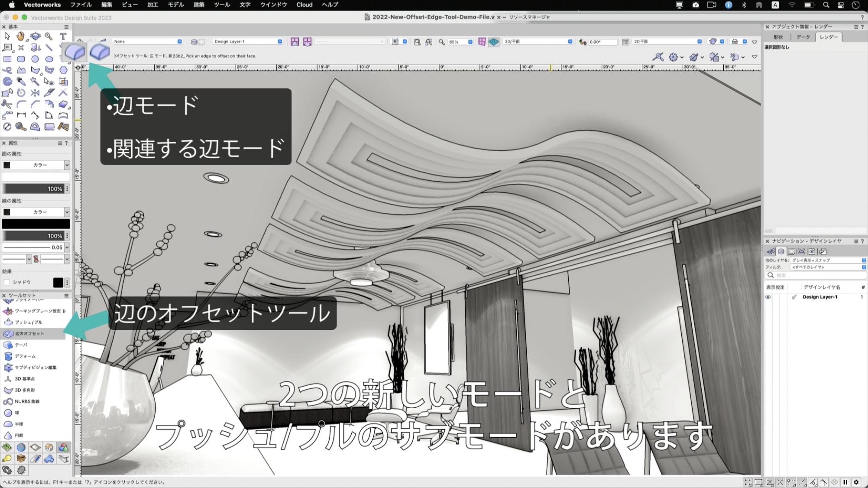
Task: Select the arrow Selection tool
Action: pos(7,36)
